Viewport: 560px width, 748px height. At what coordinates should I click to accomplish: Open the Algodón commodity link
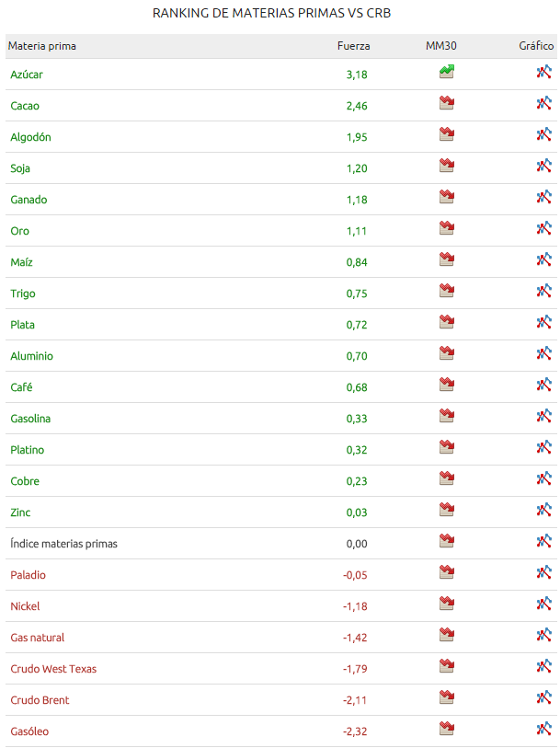[30, 137]
